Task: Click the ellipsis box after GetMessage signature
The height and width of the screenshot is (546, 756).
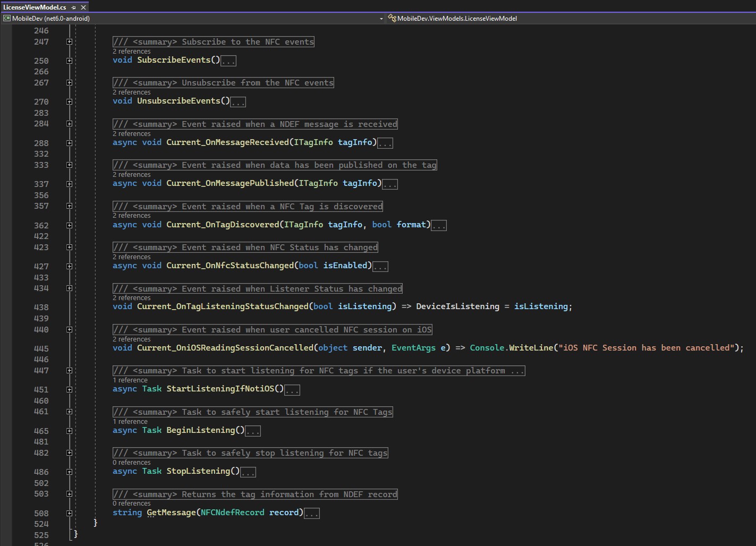Action: coord(312,513)
